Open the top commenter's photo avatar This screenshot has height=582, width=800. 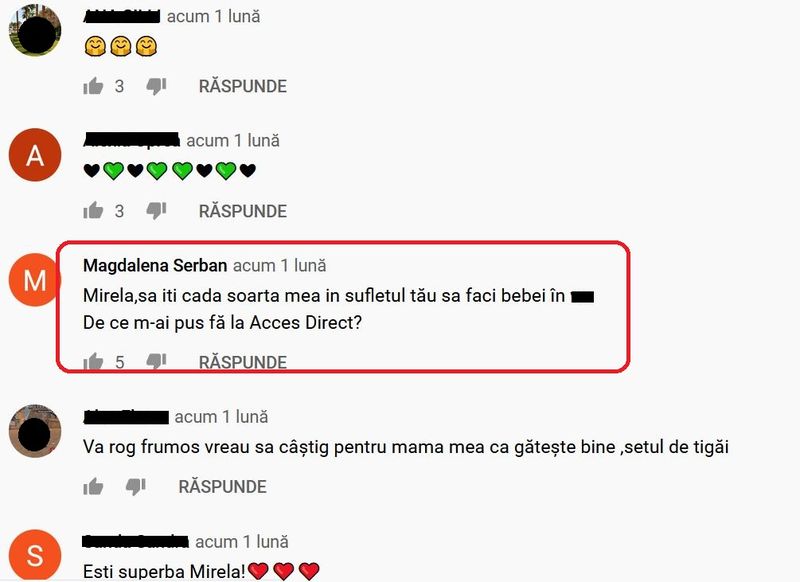click(x=35, y=30)
